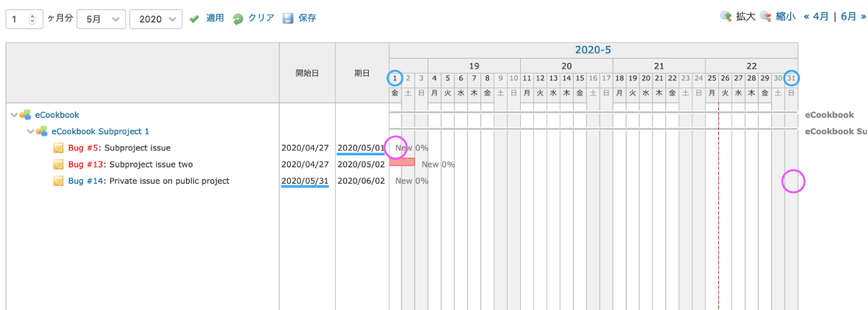Click the Bug #5 issue icon
The width and height of the screenshot is (868, 310).
[59, 148]
